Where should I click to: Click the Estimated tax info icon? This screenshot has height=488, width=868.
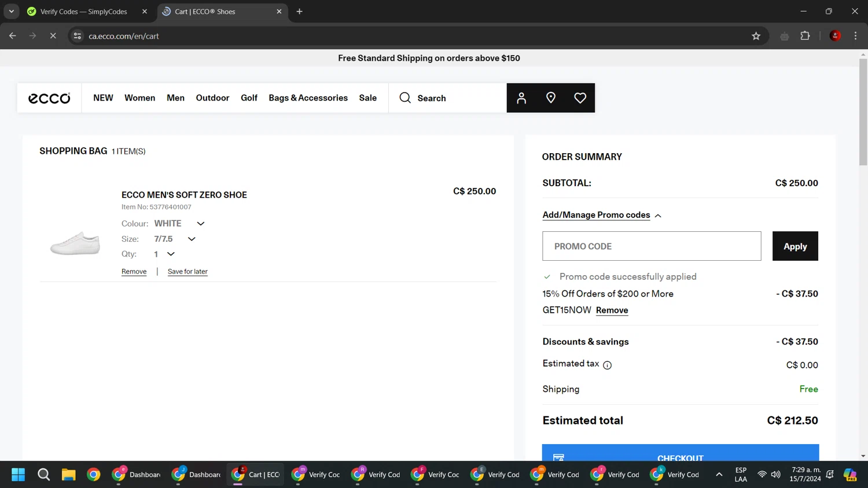pyautogui.click(x=607, y=365)
